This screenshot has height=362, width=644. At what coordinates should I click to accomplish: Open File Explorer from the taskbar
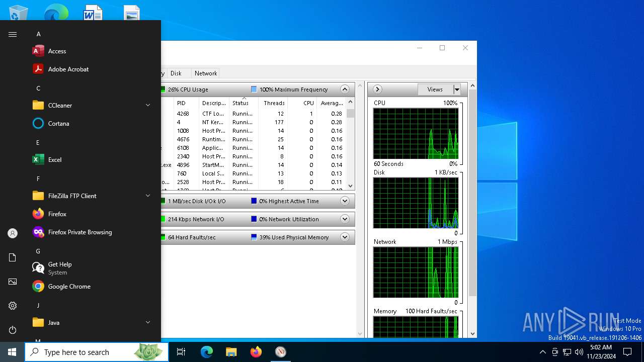click(231, 352)
